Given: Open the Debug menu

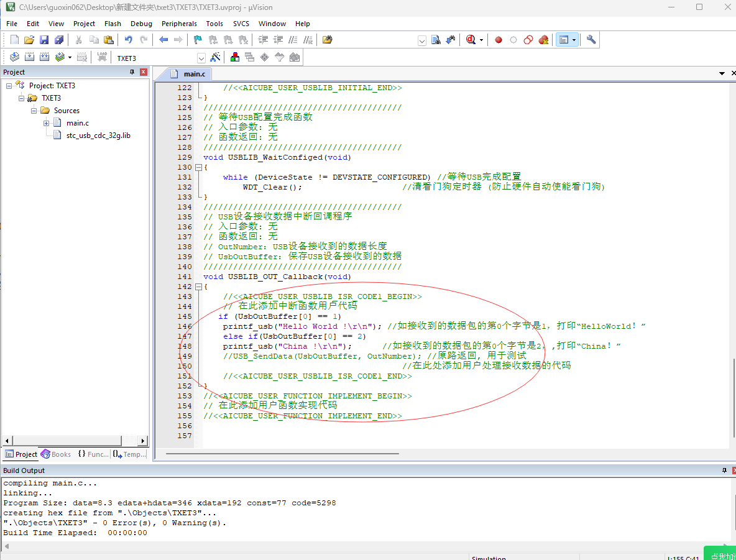Looking at the screenshot, I should [141, 24].
